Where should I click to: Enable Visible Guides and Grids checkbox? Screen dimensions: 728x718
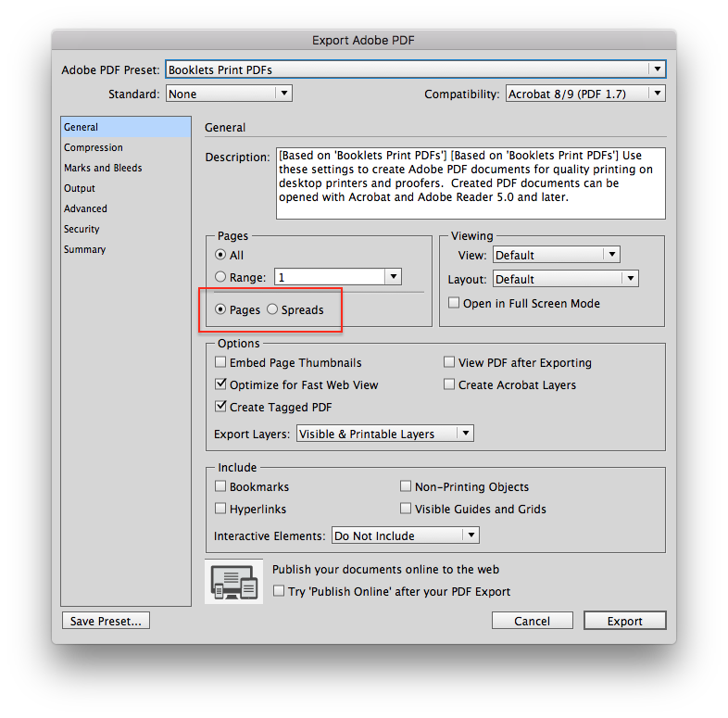click(406, 509)
